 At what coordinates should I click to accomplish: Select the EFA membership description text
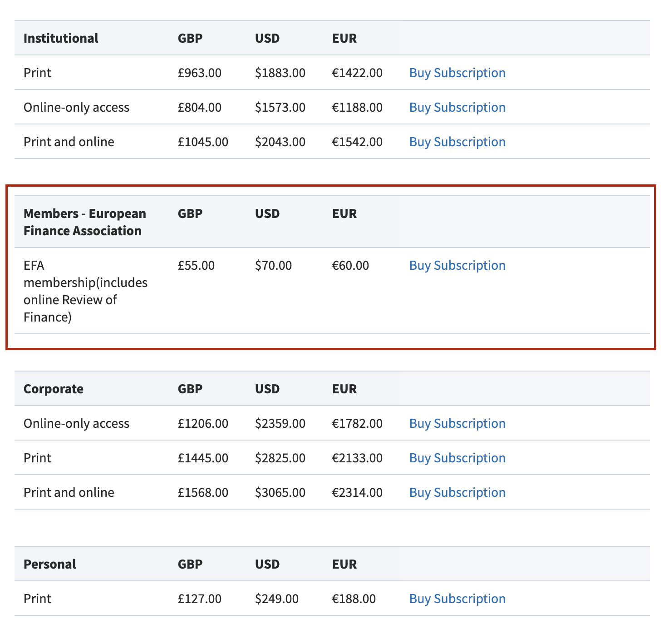click(85, 291)
